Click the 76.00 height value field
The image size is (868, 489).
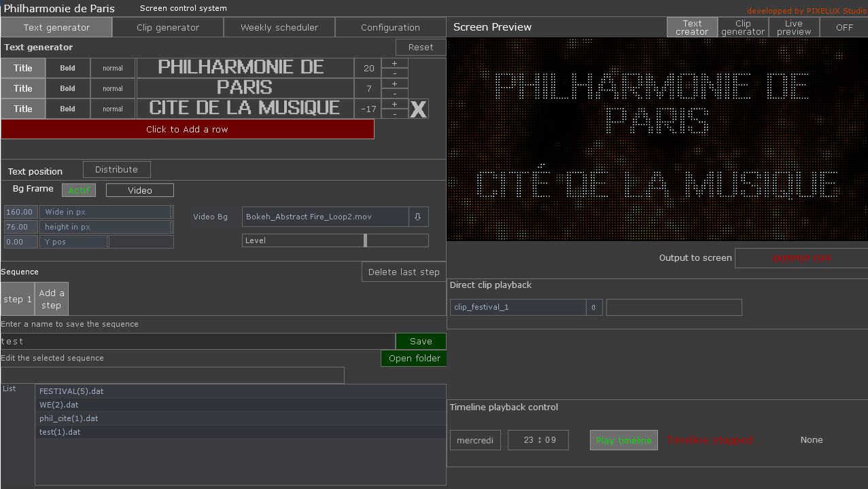(x=20, y=227)
